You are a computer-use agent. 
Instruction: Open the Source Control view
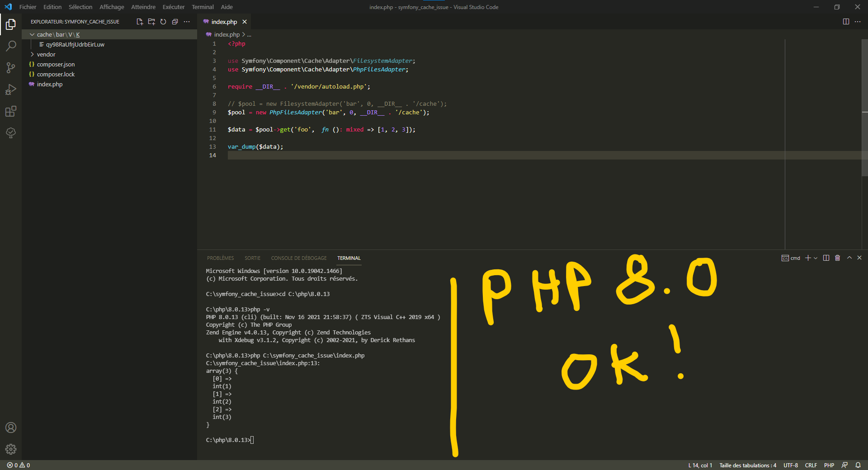(11, 68)
